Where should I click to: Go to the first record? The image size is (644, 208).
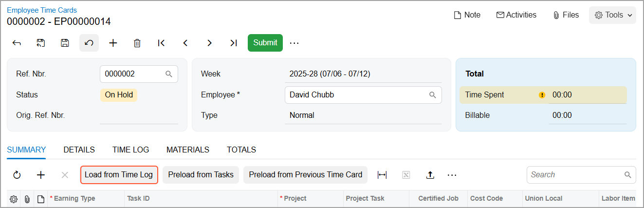tap(161, 43)
